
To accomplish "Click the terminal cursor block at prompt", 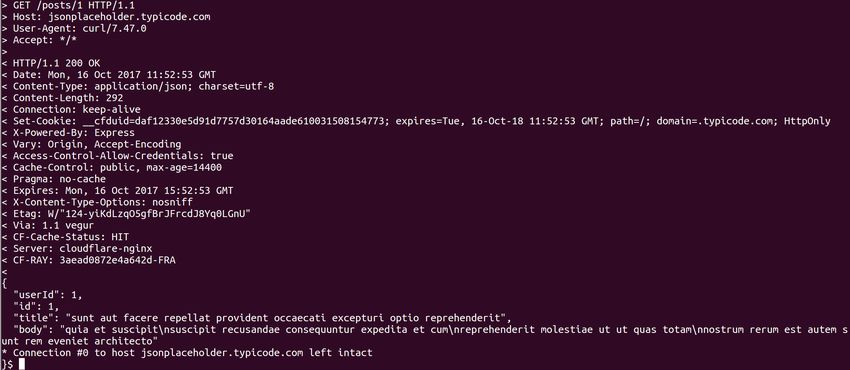I will click(x=22, y=364).
